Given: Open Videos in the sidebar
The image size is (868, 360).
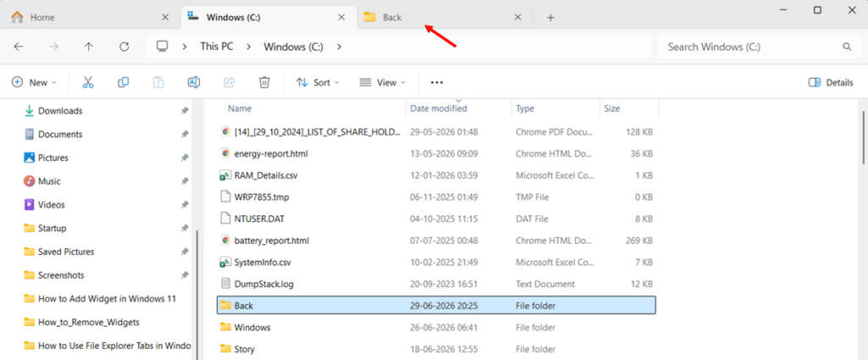Looking at the screenshot, I should coord(52,205).
